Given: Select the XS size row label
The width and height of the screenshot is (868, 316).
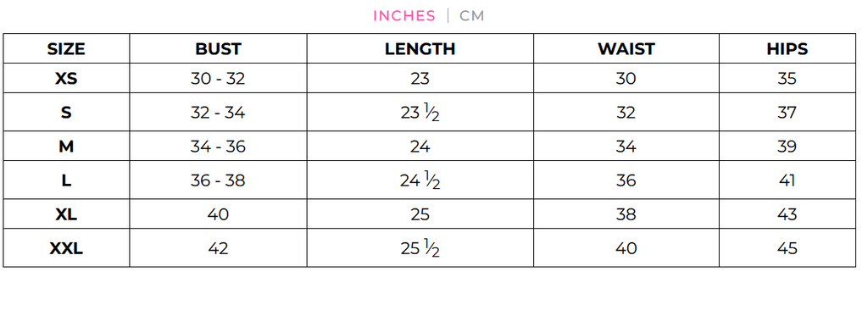Looking at the screenshot, I should (66, 79).
